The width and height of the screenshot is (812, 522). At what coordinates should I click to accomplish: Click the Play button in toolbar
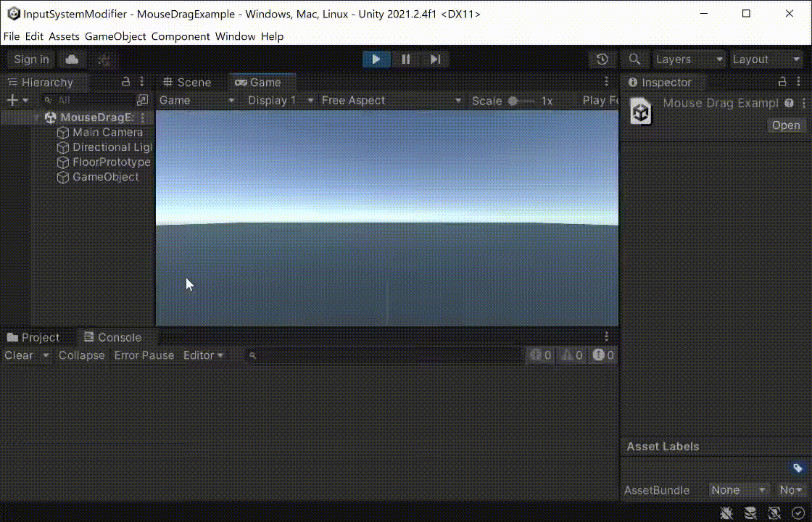tap(376, 59)
